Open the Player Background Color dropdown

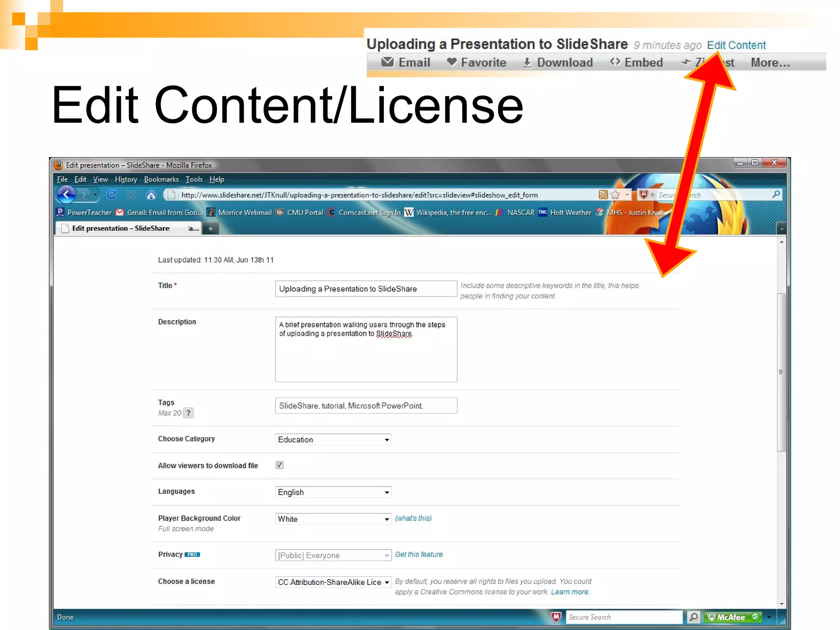coord(333,519)
